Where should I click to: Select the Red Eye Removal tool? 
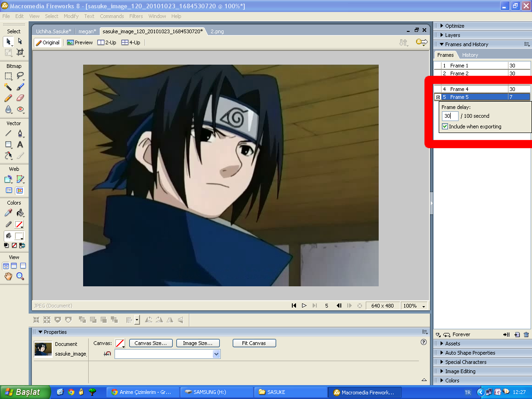tap(20, 109)
